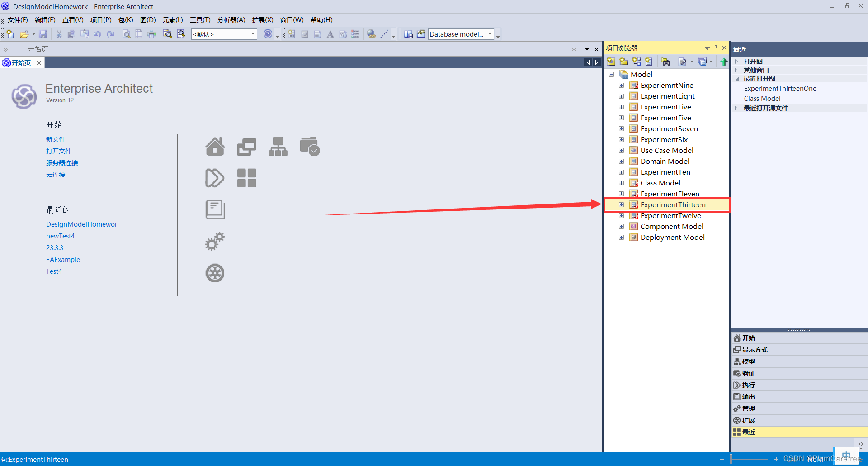Click the 新文件 link
This screenshot has height=466, width=868.
coord(56,139)
